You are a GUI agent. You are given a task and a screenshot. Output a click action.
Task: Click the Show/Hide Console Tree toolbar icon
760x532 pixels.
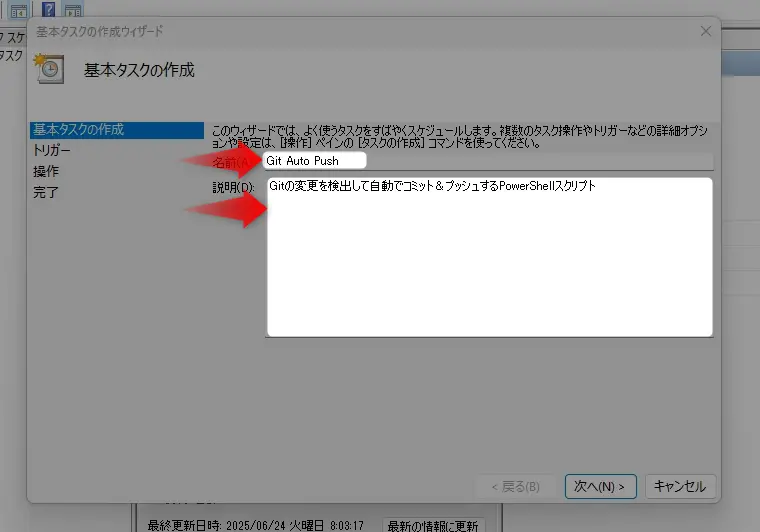pos(18,9)
